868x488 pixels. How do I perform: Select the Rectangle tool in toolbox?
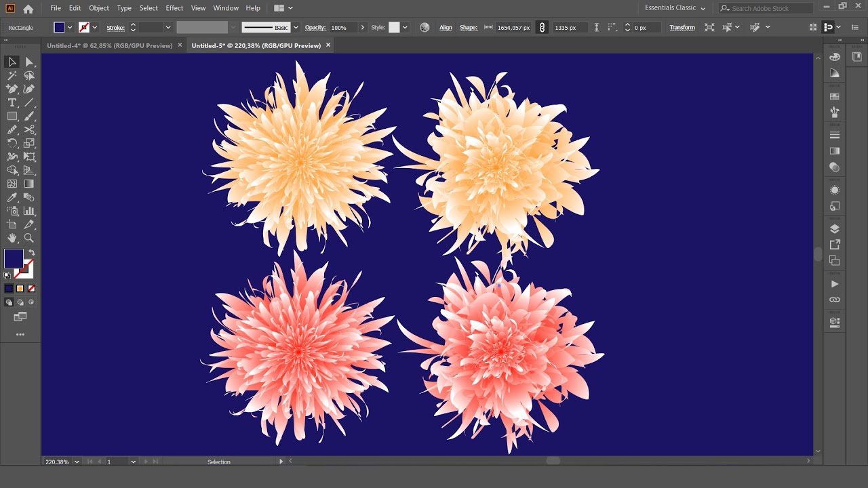12,116
